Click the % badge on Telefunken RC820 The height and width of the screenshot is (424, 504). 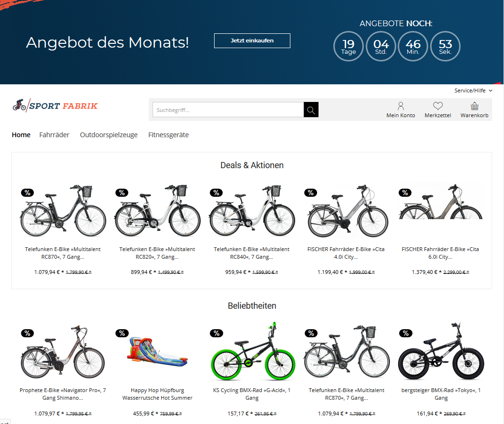click(122, 193)
